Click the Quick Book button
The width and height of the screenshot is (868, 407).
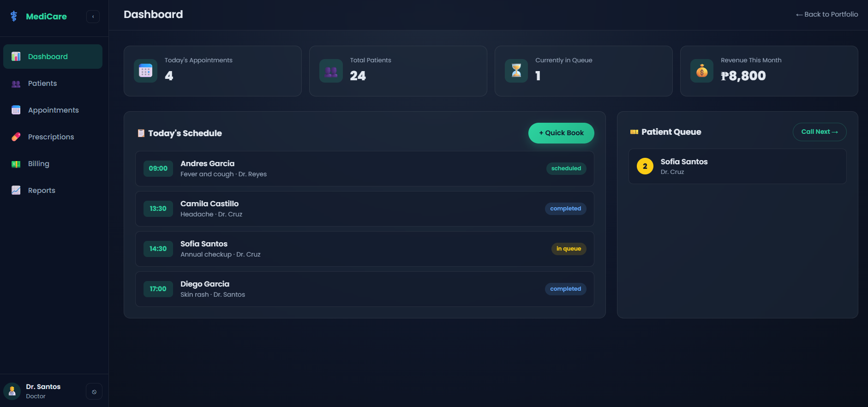[x=561, y=133]
